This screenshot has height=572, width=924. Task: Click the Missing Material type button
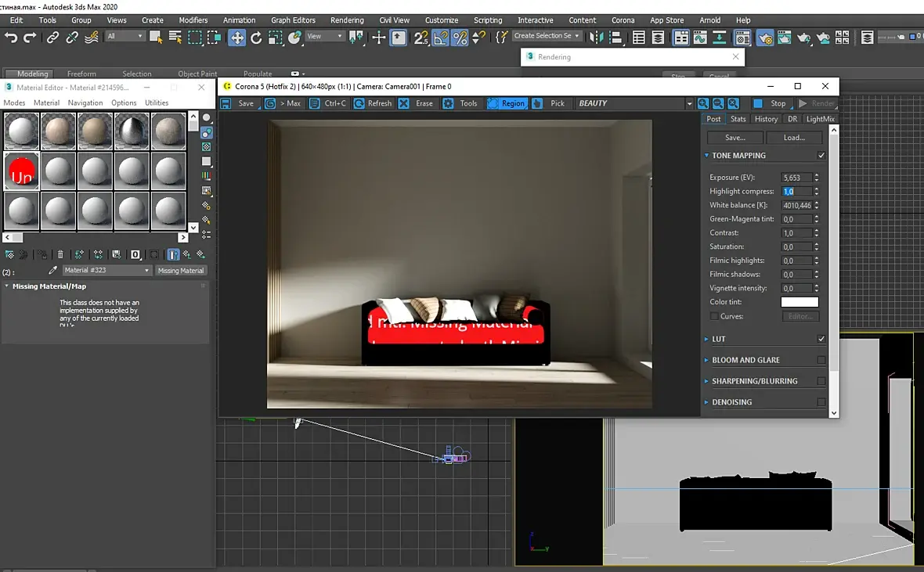181,271
